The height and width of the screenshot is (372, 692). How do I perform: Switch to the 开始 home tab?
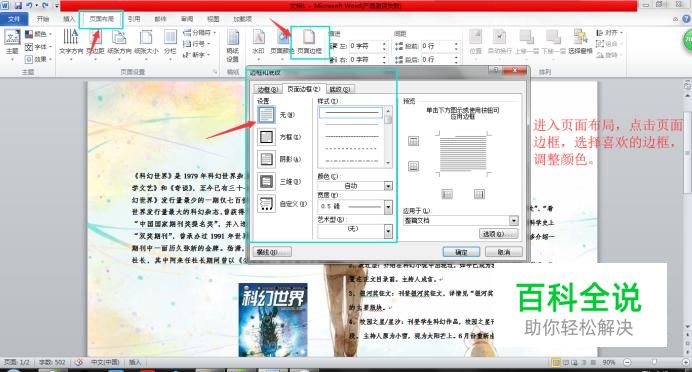[x=43, y=19]
